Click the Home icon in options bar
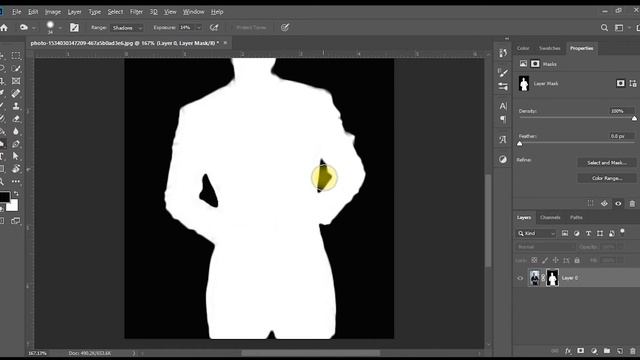This screenshot has width=640, height=360. 4,28
